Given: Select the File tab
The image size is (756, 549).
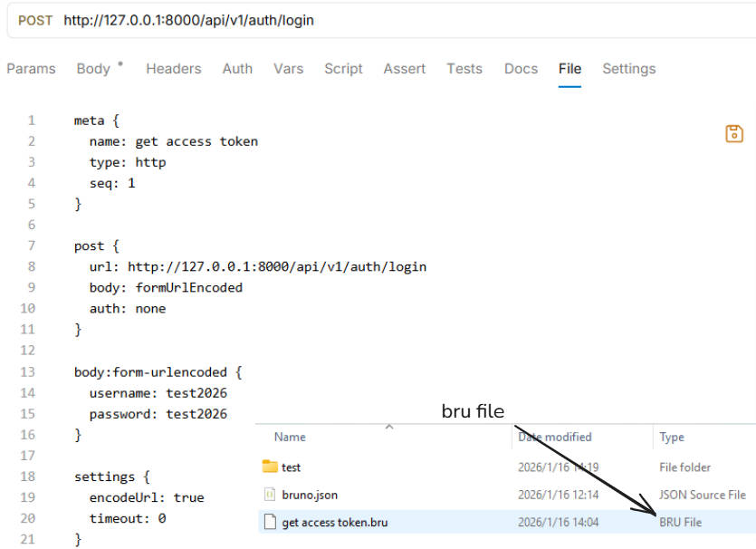Looking at the screenshot, I should point(569,69).
